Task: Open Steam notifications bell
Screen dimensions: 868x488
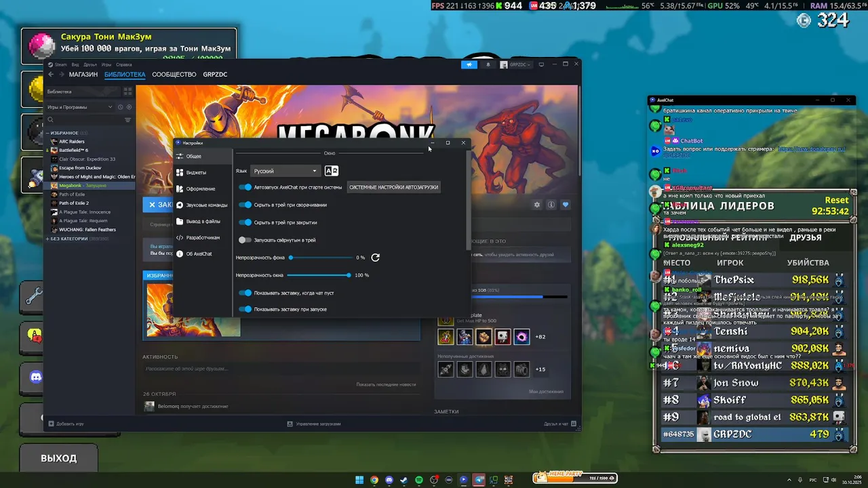Action: click(x=488, y=64)
